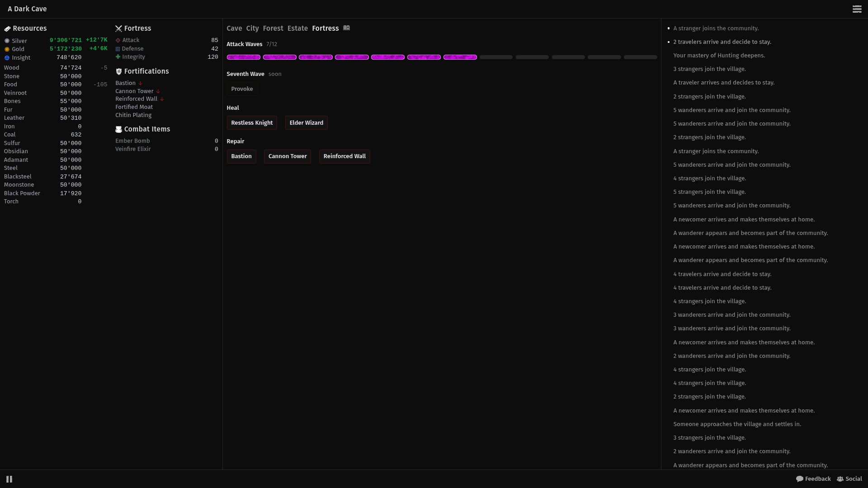868x488 pixels.
Task: Select the Fortress tab
Action: [325, 28]
